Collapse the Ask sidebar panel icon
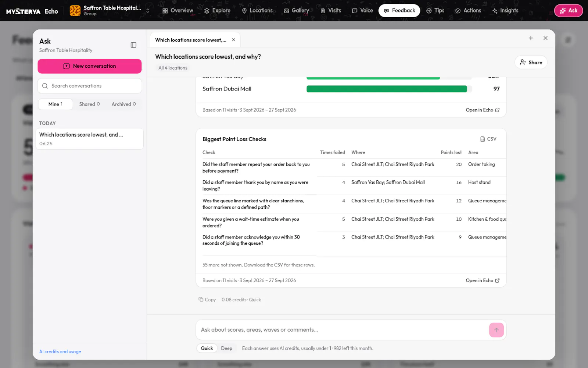 pos(133,45)
